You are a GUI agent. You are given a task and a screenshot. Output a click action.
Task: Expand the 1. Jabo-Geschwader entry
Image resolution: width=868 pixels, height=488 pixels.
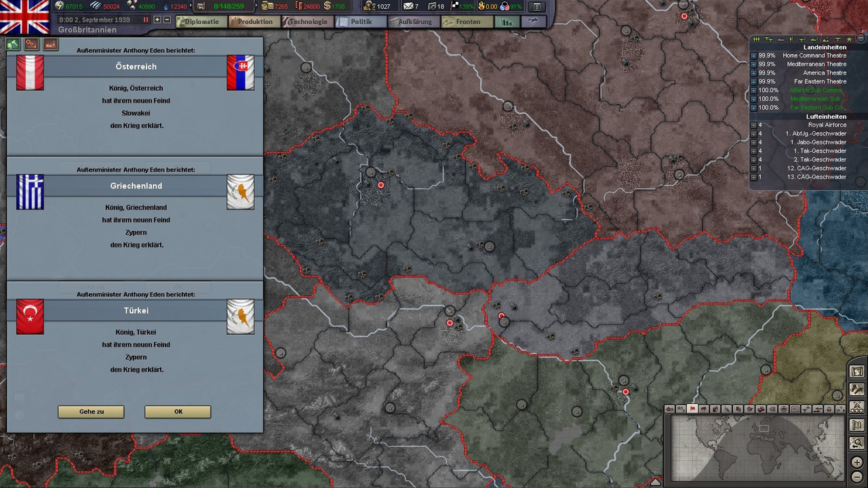tap(753, 142)
